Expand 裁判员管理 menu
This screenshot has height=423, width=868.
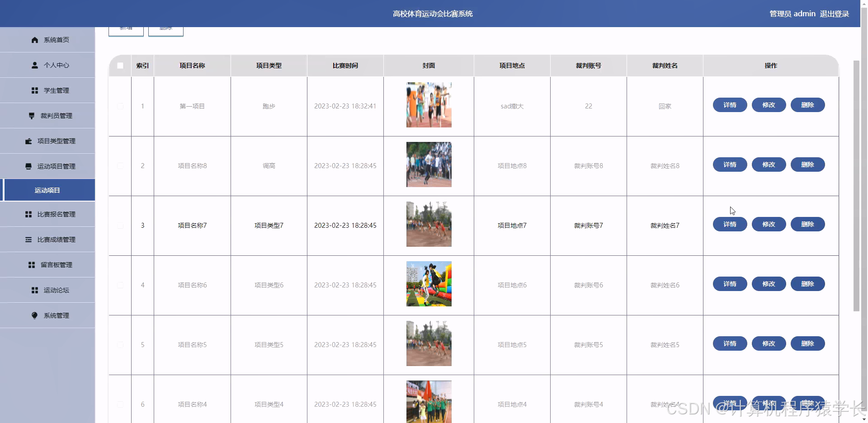click(47, 116)
